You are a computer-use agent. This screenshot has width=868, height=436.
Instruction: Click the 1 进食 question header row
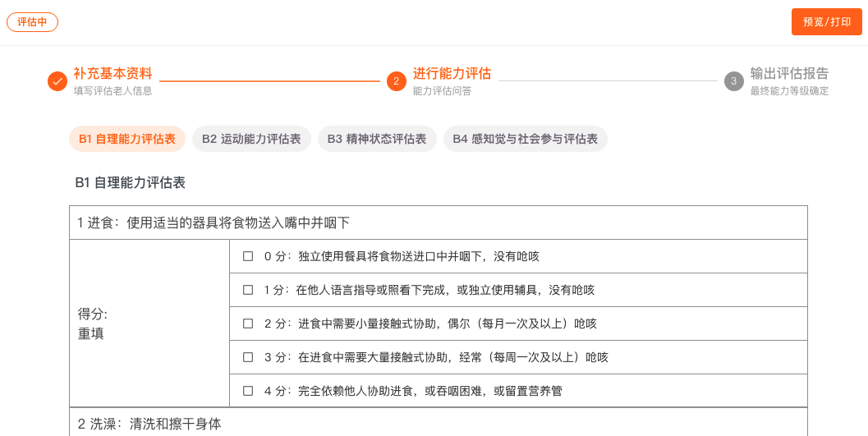tap(439, 223)
